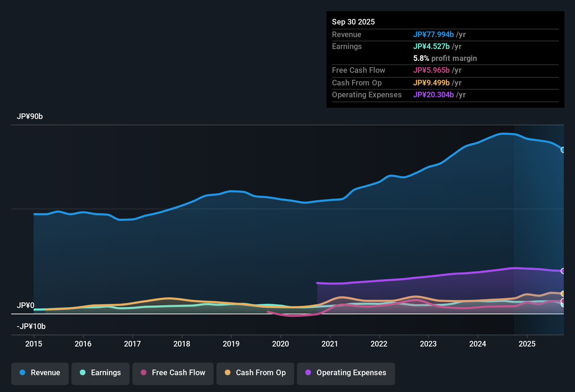
Task: Select the Free Cash Flow tooltip row
Action: pyautogui.click(x=396, y=70)
